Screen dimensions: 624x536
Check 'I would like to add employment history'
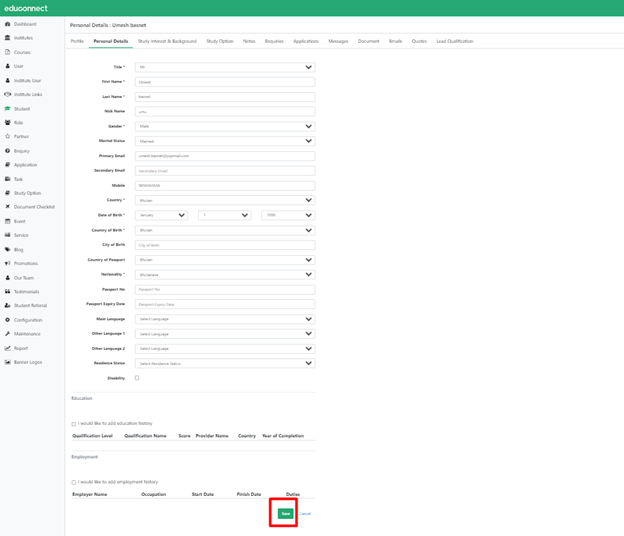pyautogui.click(x=74, y=483)
